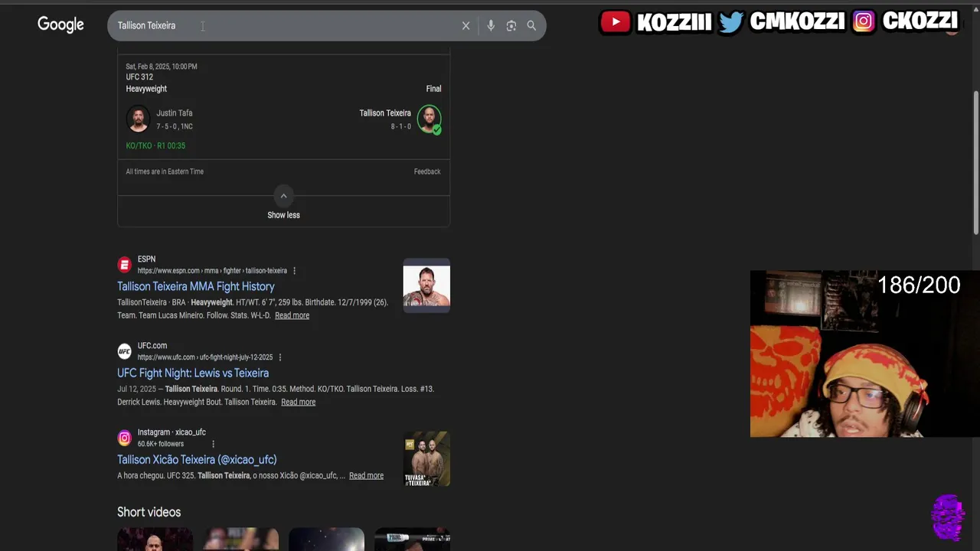Click the 'Short videos' heading

coord(149,512)
